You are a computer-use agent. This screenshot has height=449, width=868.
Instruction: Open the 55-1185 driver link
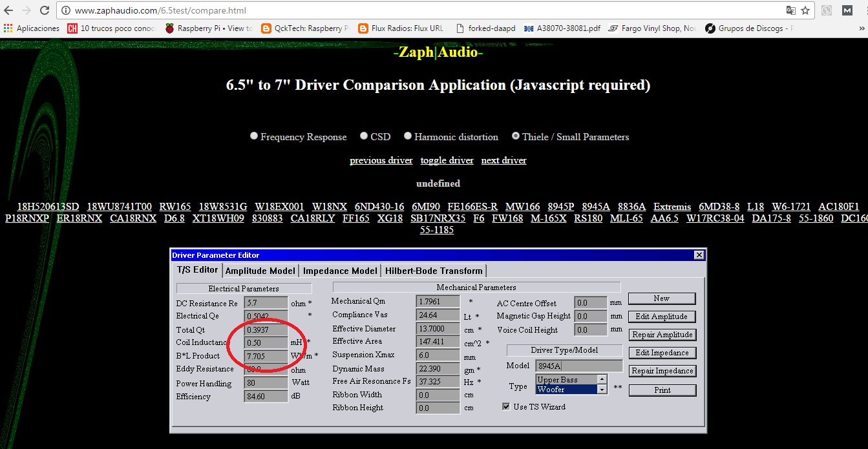pyautogui.click(x=437, y=229)
